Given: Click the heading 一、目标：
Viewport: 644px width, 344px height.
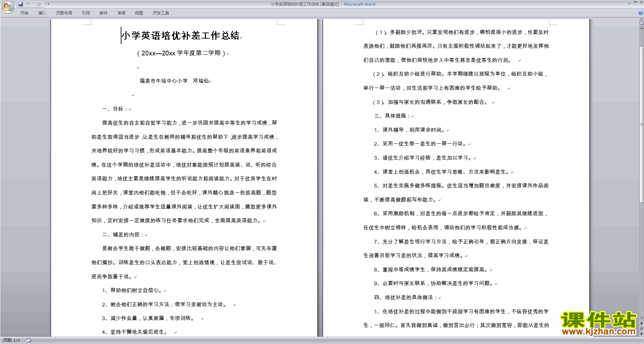Looking at the screenshot, I should (115, 109).
